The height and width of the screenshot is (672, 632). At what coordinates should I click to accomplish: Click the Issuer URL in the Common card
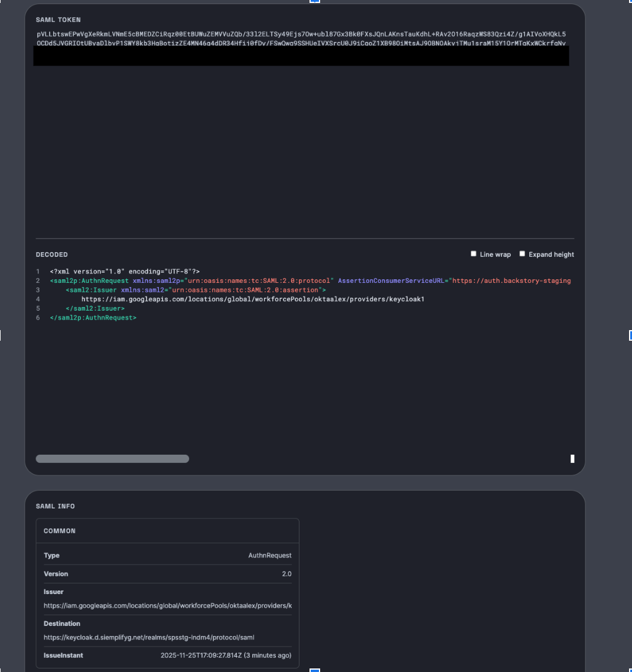coord(168,605)
